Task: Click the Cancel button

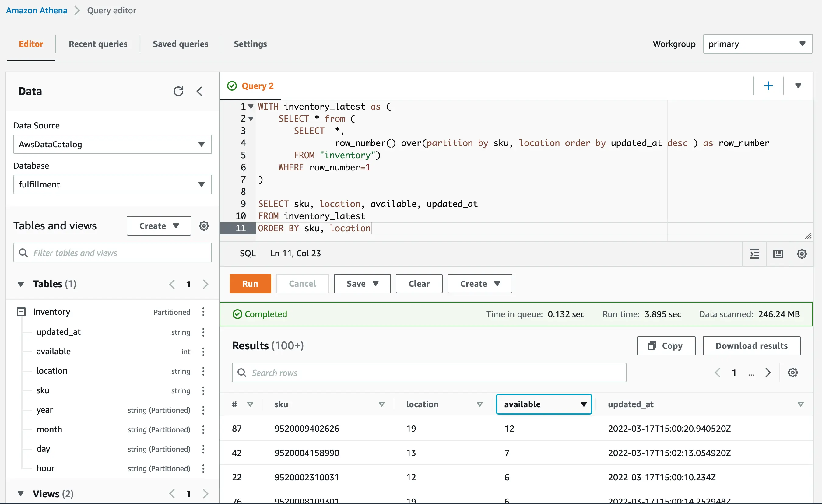Action: (x=302, y=284)
